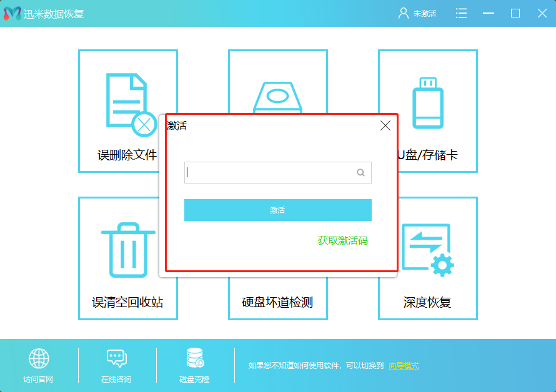Click the 访问官网 globe icon
The image size is (556, 392).
point(39,358)
